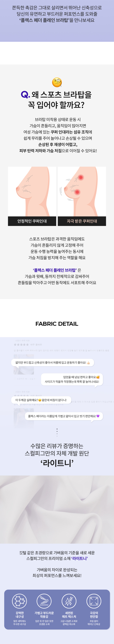This screenshot has width=114, height=644.
Task: Click the faded star rating above first review
Action: pos(21,344)
